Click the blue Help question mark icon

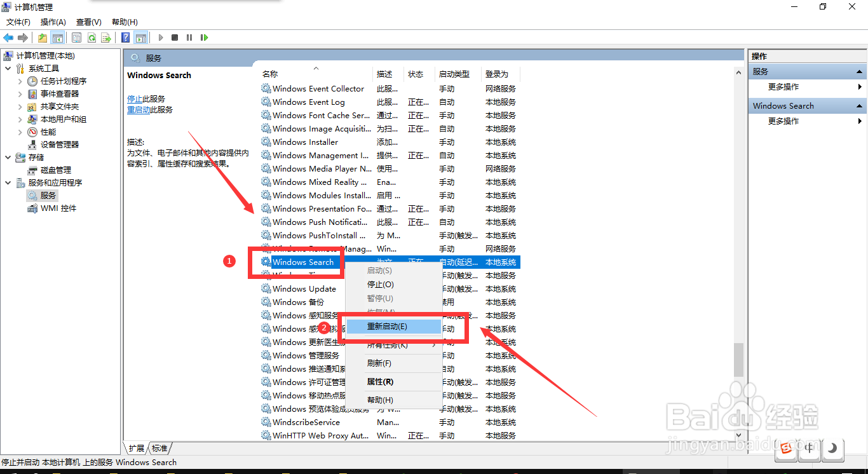tap(126, 37)
